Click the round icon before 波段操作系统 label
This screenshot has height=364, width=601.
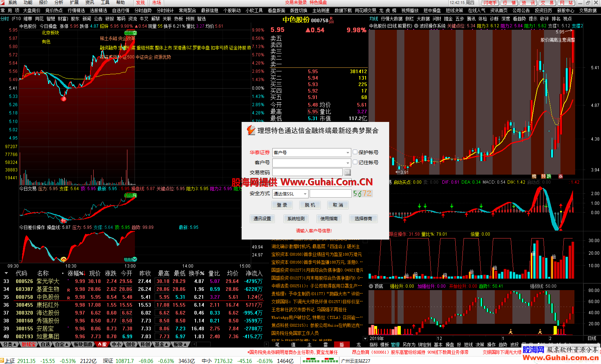[416, 26]
